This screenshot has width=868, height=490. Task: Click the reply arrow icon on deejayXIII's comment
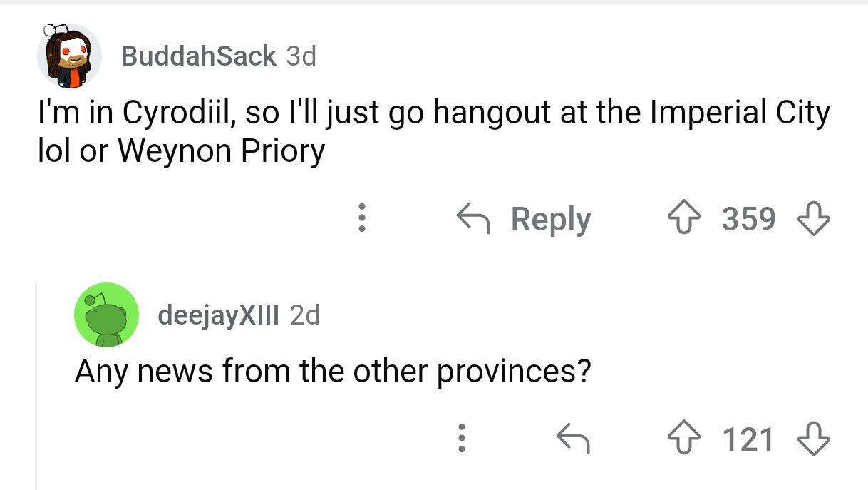pyautogui.click(x=574, y=439)
